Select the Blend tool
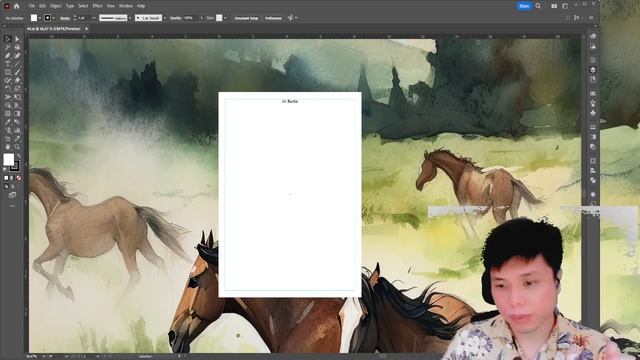The width and height of the screenshot is (640, 360). pos(17,122)
